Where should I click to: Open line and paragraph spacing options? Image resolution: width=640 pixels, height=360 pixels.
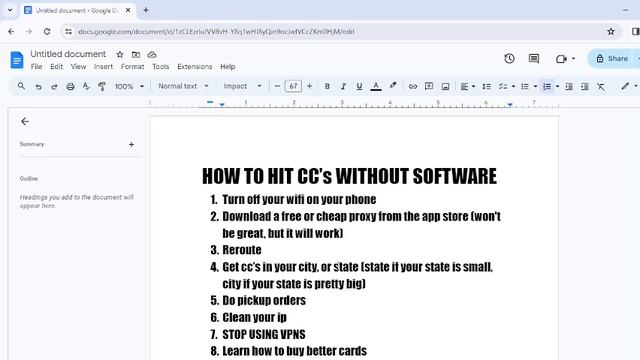(x=486, y=87)
